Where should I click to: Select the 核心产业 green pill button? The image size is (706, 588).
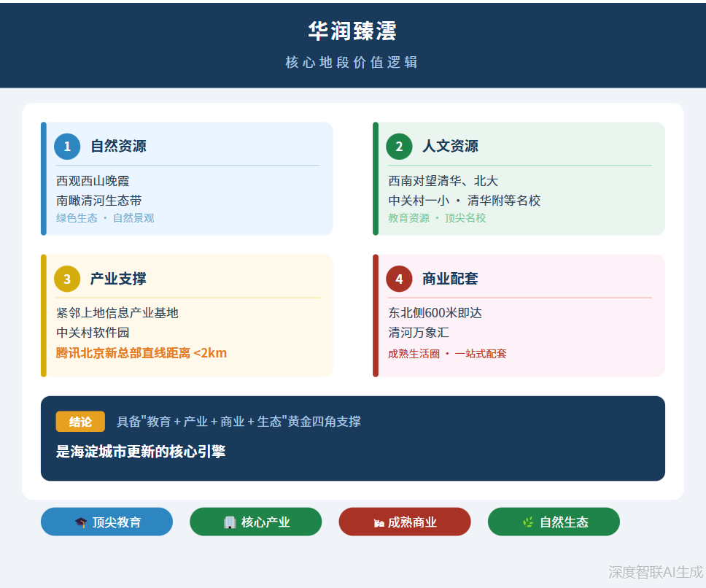pyautogui.click(x=255, y=522)
